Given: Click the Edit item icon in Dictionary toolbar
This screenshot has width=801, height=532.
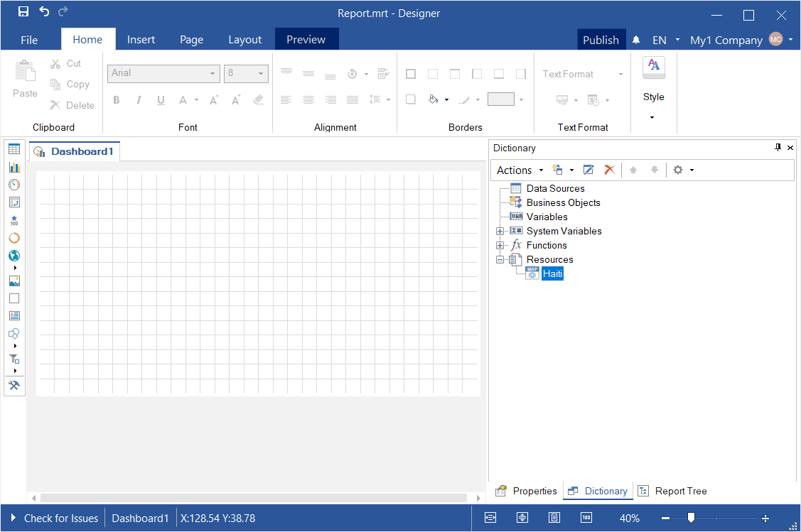Looking at the screenshot, I should coord(588,170).
